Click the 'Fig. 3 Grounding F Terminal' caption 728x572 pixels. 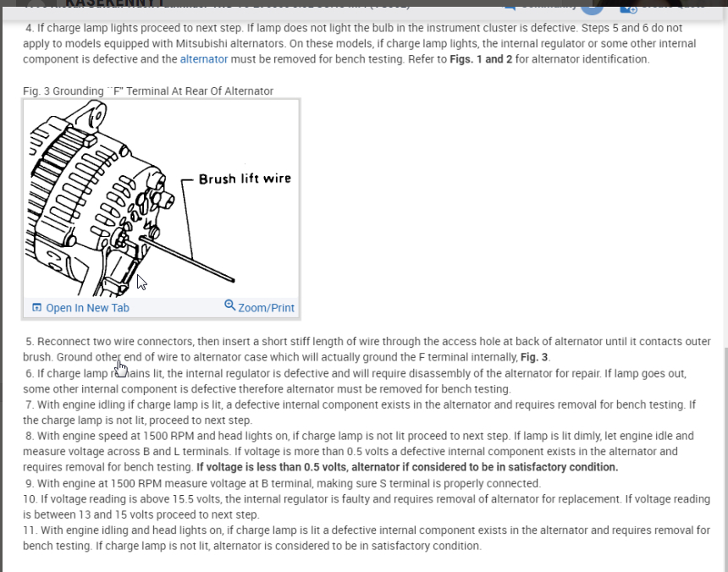coord(148,91)
